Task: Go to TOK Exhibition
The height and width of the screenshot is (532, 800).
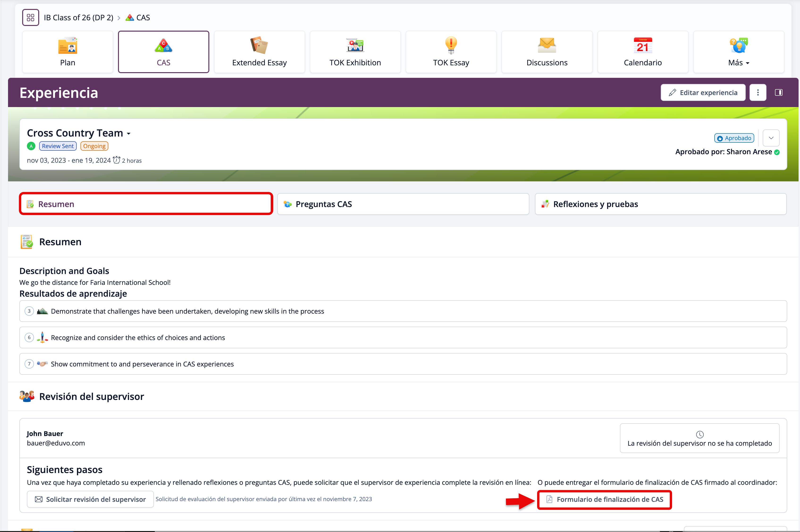Action: tap(355, 52)
